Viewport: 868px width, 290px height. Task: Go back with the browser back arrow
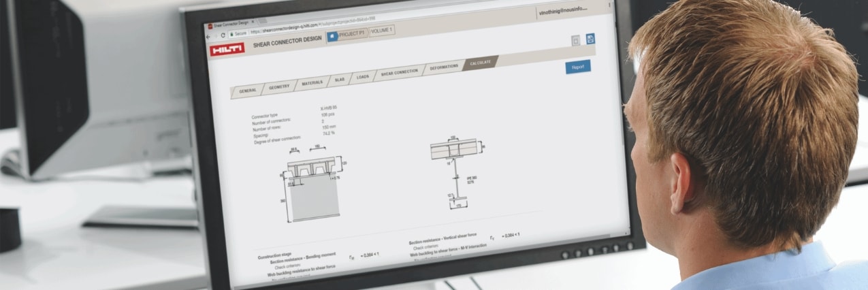click(210, 35)
